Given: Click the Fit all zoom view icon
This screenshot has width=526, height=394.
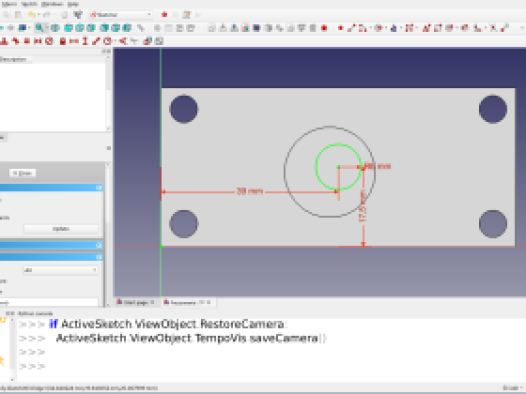Looking at the screenshot, I should 40,28.
